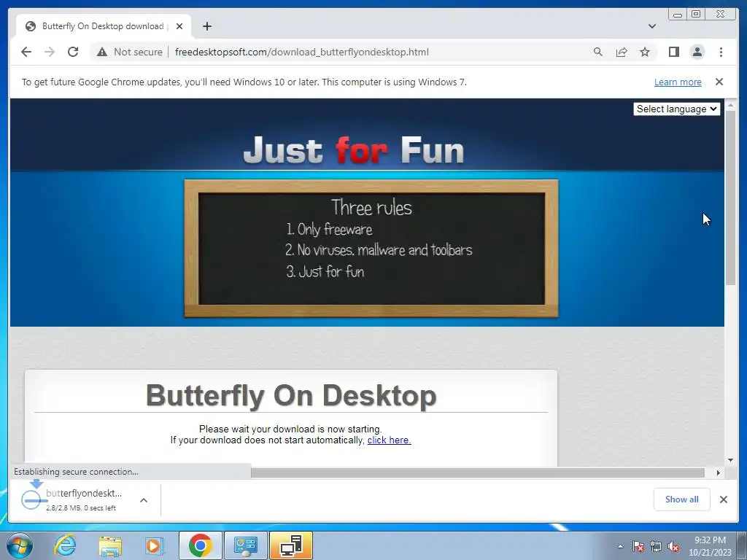The image size is (747, 560).
Task: Open the Chrome profile avatar
Action: [x=697, y=52]
